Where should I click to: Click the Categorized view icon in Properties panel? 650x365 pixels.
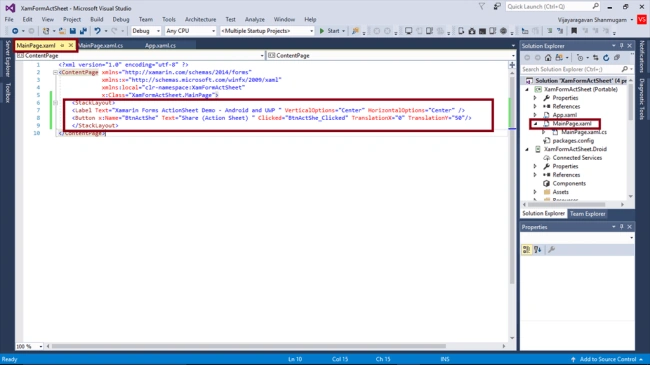click(526, 249)
